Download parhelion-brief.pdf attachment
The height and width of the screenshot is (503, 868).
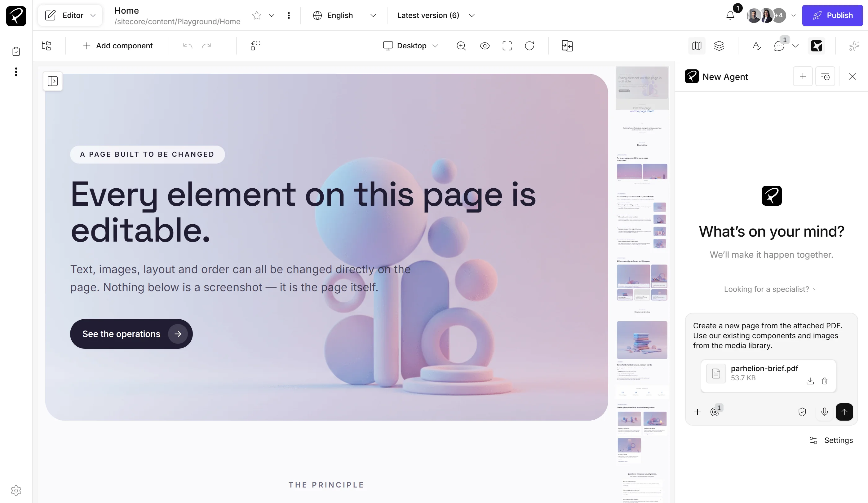click(x=810, y=381)
